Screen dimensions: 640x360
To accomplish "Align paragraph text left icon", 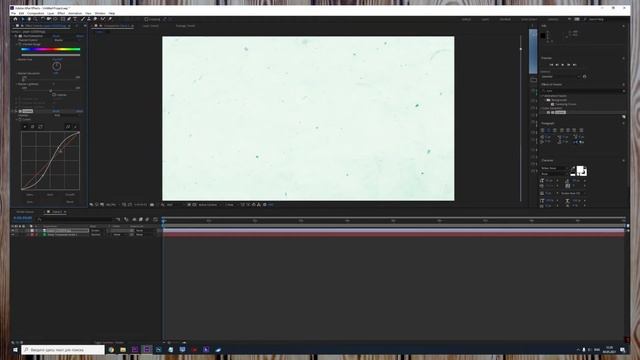I will click(x=542, y=130).
